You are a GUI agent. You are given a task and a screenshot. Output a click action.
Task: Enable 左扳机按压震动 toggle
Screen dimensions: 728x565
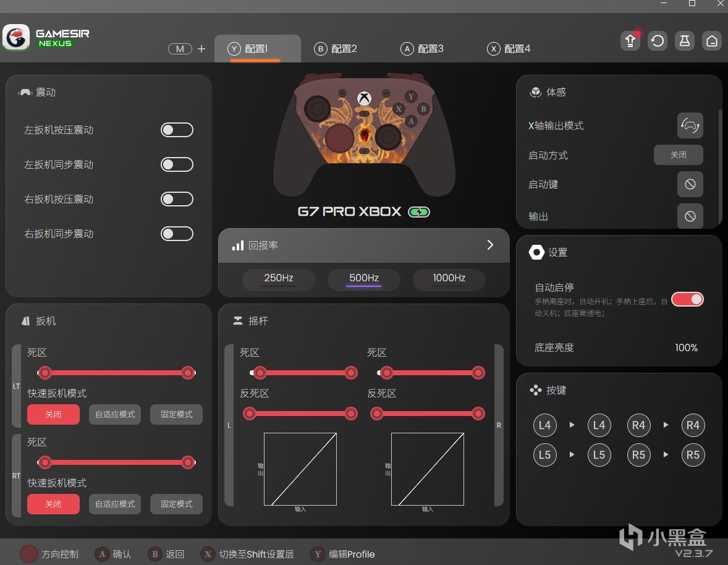pos(177,130)
